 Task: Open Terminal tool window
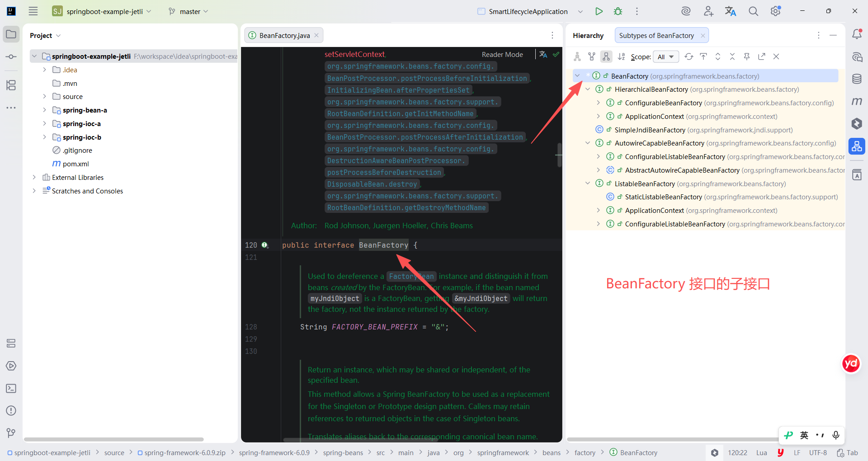(x=11, y=388)
